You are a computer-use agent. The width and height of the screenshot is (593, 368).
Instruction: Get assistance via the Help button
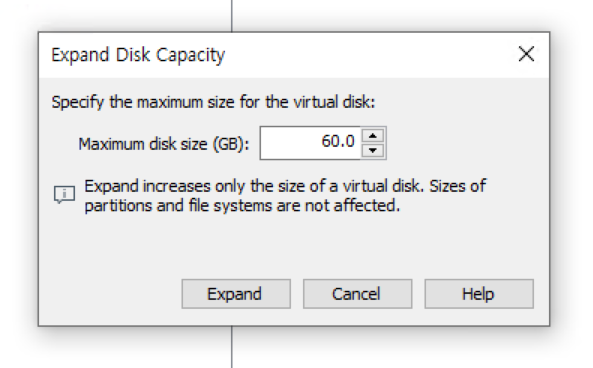479,294
